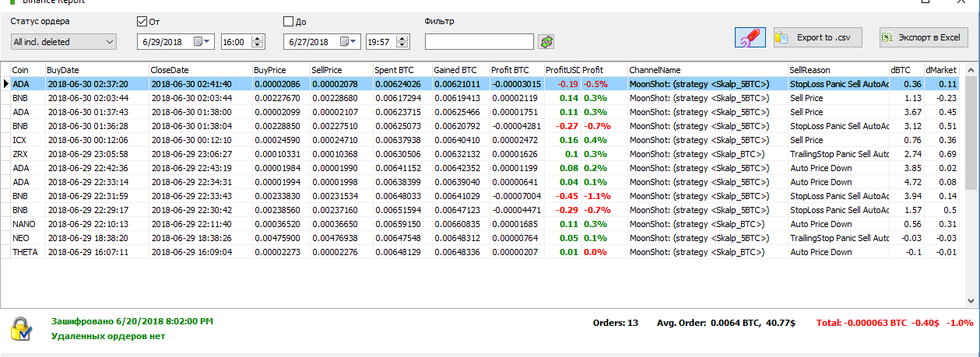Click the pink chart tool button
The image size is (980, 357).
[x=750, y=37]
